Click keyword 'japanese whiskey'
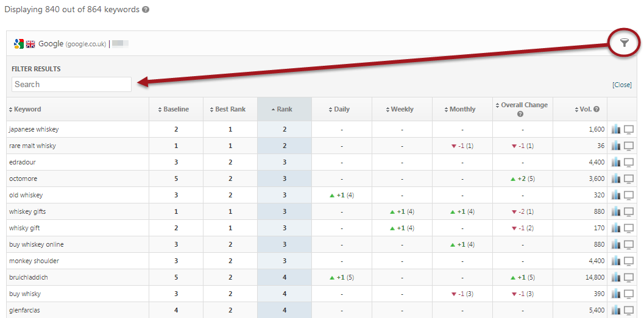 click(34, 129)
